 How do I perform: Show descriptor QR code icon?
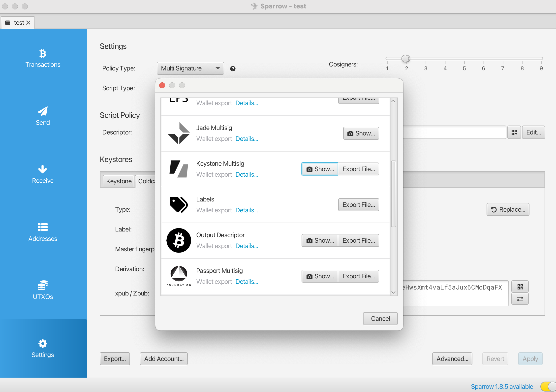(x=514, y=132)
